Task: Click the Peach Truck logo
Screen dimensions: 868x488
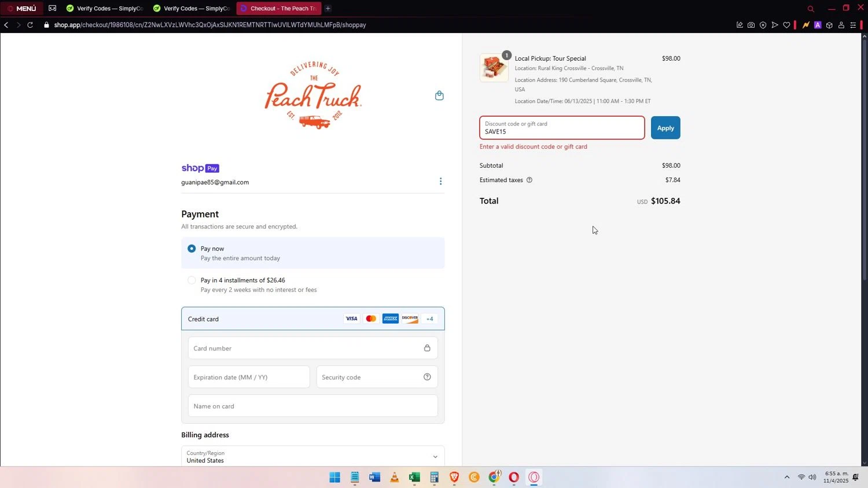Action: pos(313,95)
